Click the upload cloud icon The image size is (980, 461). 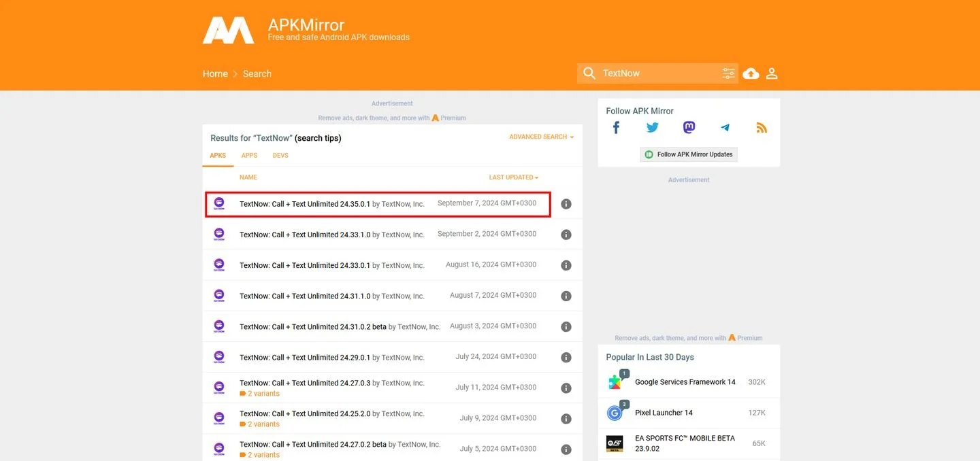coord(751,73)
